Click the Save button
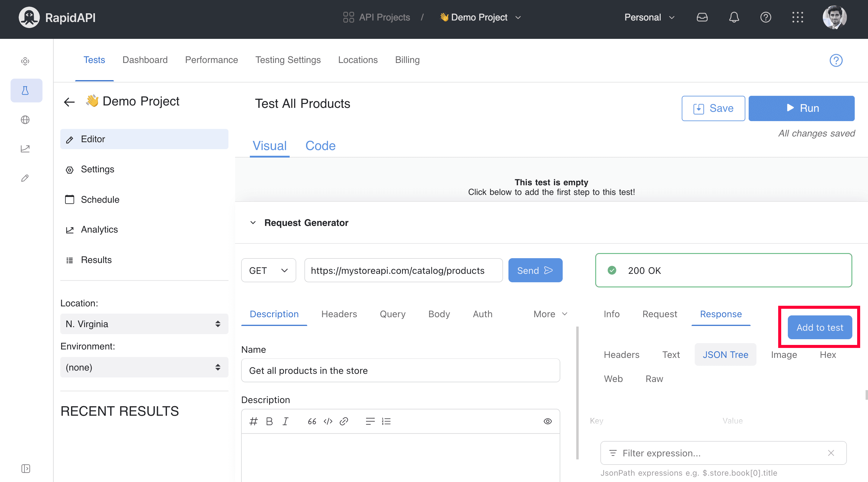Screen dimensions: 868x482 click(x=713, y=108)
